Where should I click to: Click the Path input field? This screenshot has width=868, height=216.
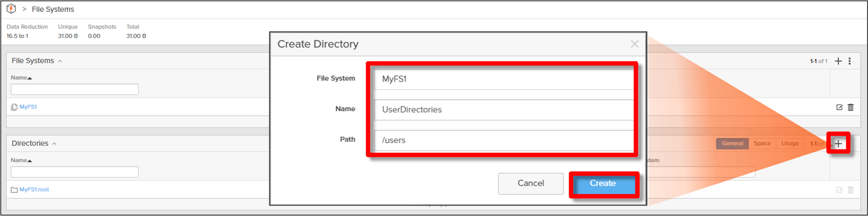pyautogui.click(x=504, y=140)
